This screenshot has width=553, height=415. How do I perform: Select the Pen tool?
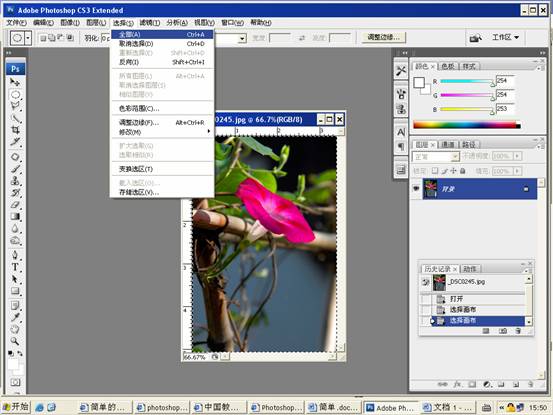click(15, 255)
